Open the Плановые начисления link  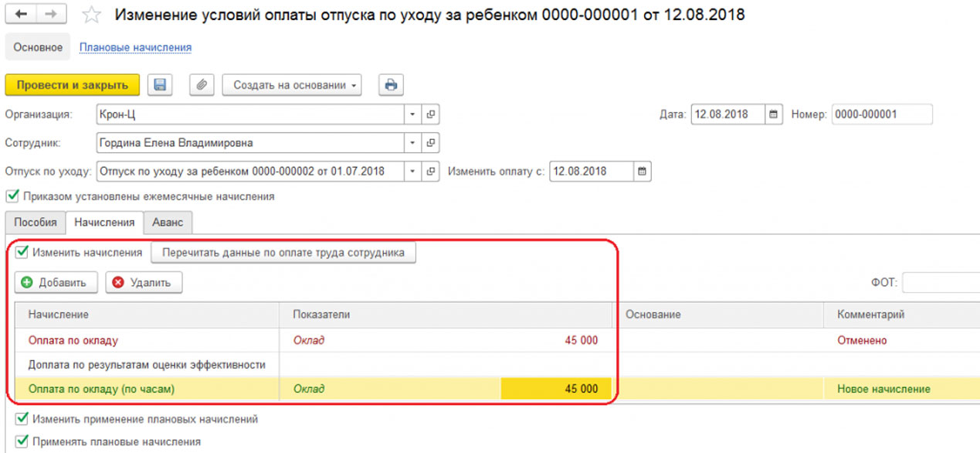pyautogui.click(x=135, y=47)
